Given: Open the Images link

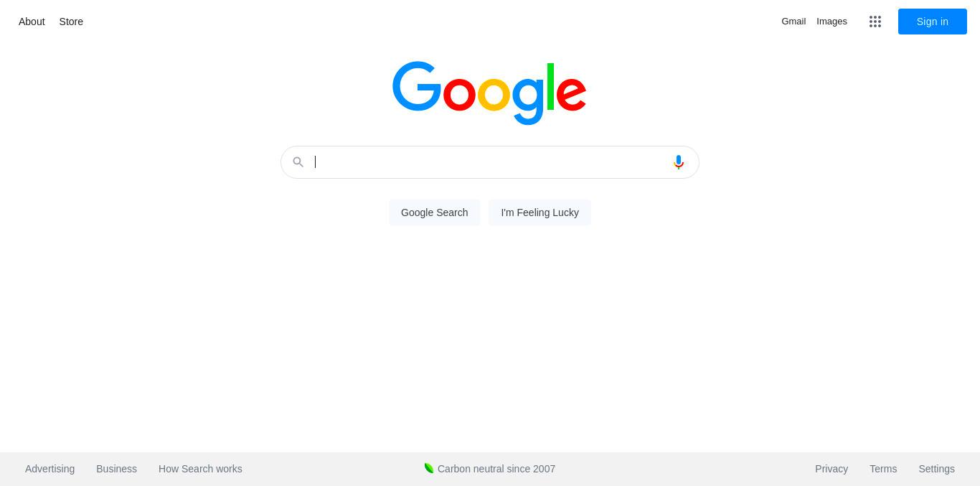Looking at the screenshot, I should point(831,22).
